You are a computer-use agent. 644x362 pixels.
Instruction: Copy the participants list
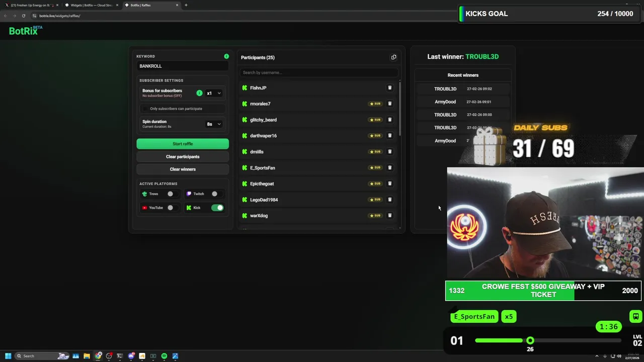pos(393,57)
